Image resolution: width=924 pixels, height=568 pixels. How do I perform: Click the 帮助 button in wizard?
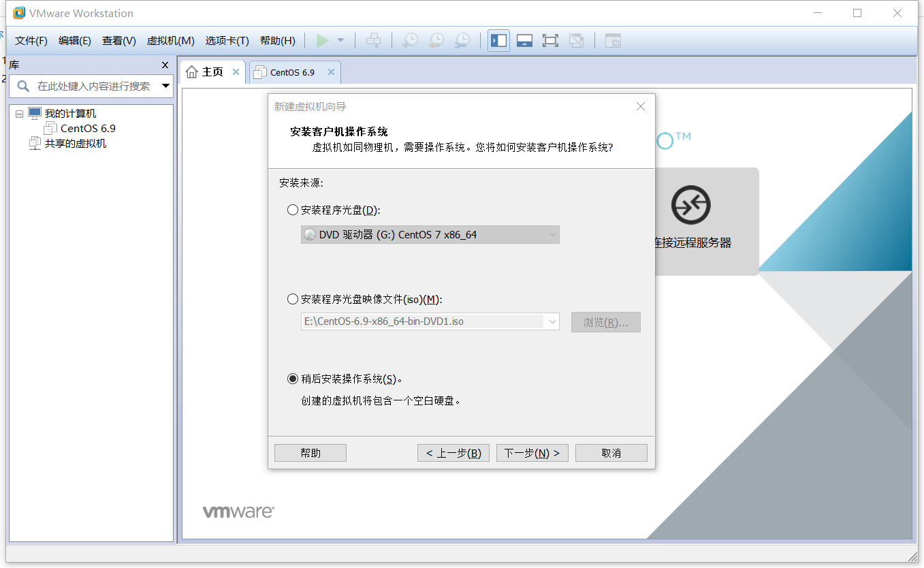(x=310, y=453)
